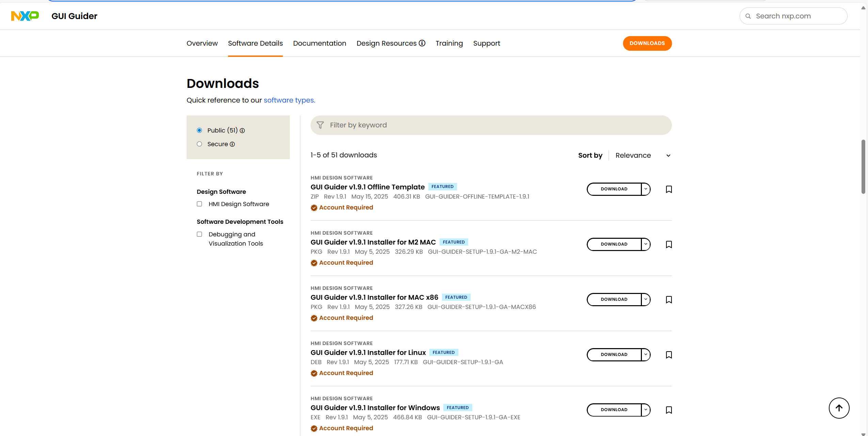Click the GUI Guider page title
This screenshot has width=868, height=436.
coord(74,16)
